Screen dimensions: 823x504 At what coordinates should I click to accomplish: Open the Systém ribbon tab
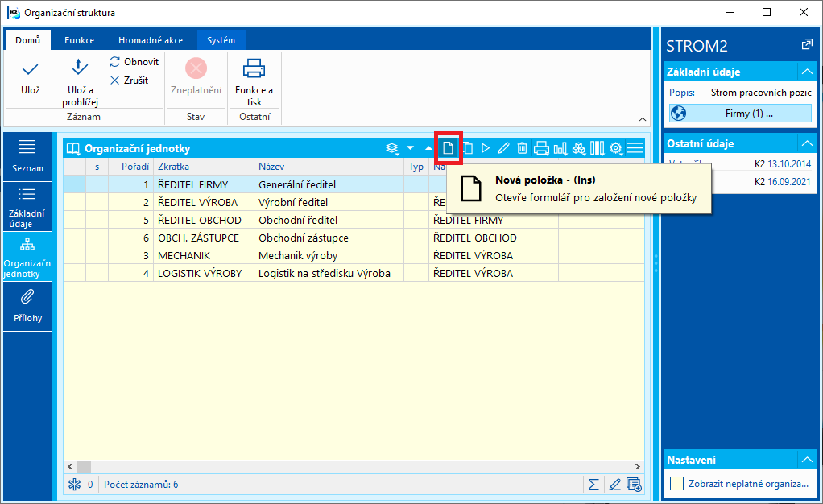[x=221, y=40]
